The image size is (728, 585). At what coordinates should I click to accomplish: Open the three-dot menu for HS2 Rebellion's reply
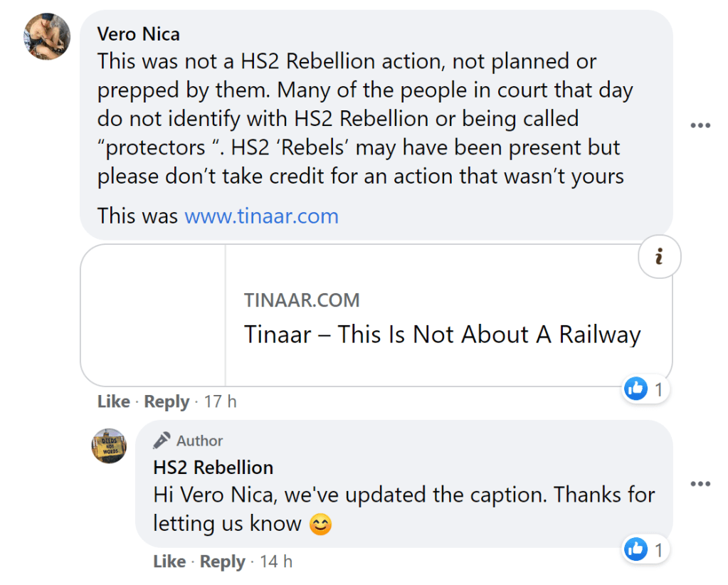(700, 485)
